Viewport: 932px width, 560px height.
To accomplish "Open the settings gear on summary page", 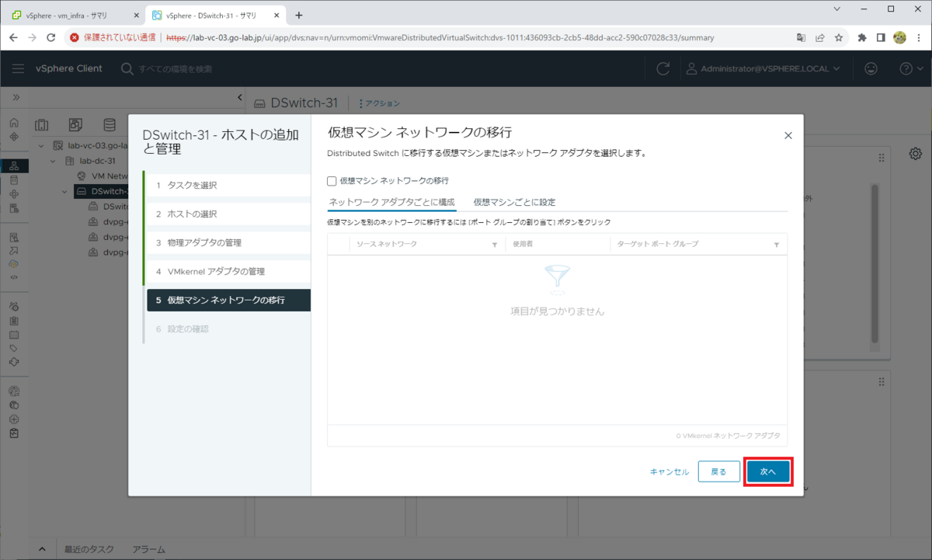I will click(x=916, y=153).
